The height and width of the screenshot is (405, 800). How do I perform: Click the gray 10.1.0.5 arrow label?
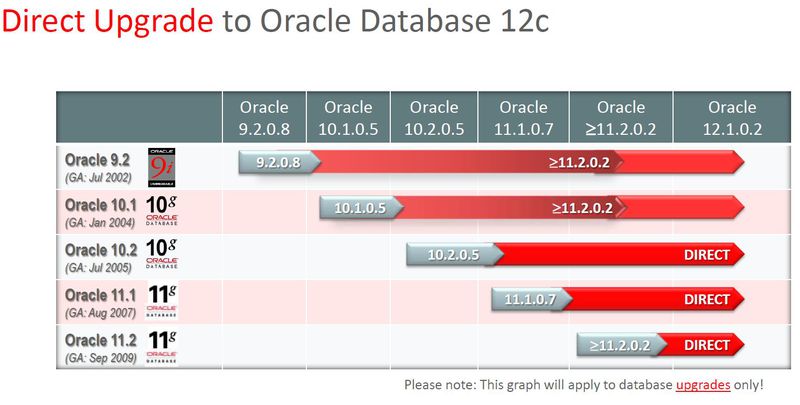pos(361,208)
